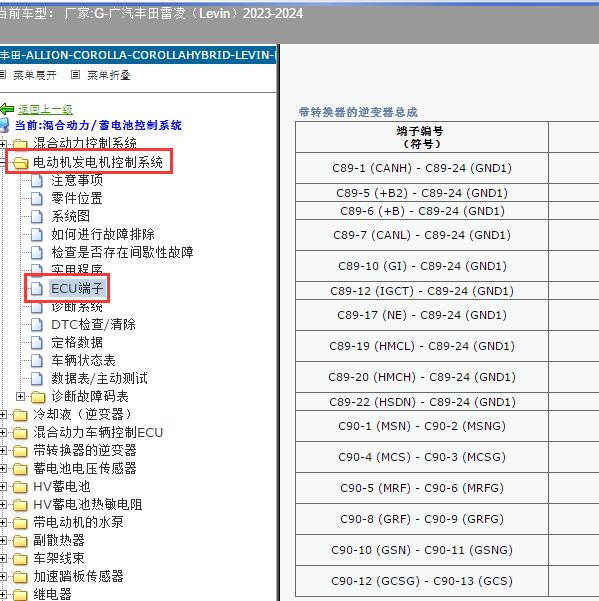This screenshot has height=601, width=599.
Task: Click the 数据表/主动测试 document icon
Action: coord(37,379)
